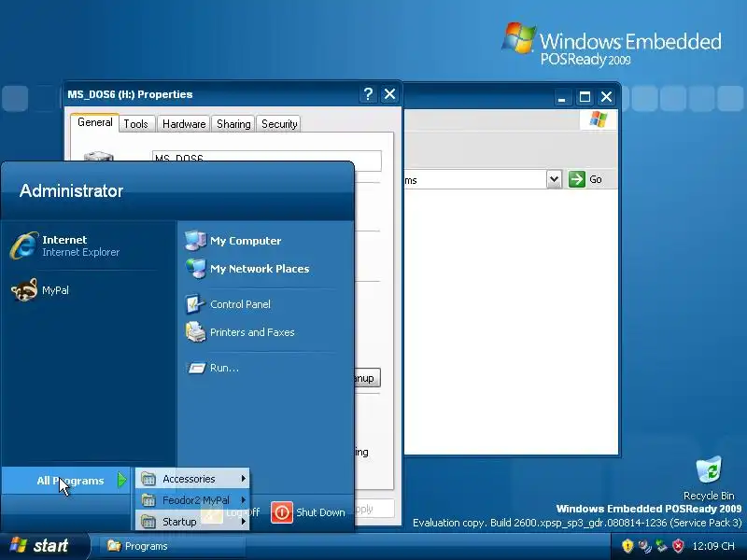This screenshot has height=560, width=747.
Task: Expand the Startup submenu arrow
Action: pyautogui.click(x=243, y=521)
